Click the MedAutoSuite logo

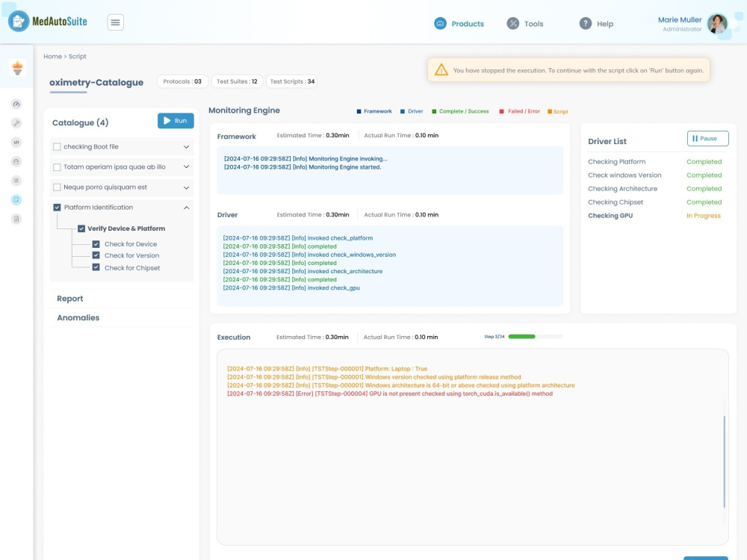48,22
